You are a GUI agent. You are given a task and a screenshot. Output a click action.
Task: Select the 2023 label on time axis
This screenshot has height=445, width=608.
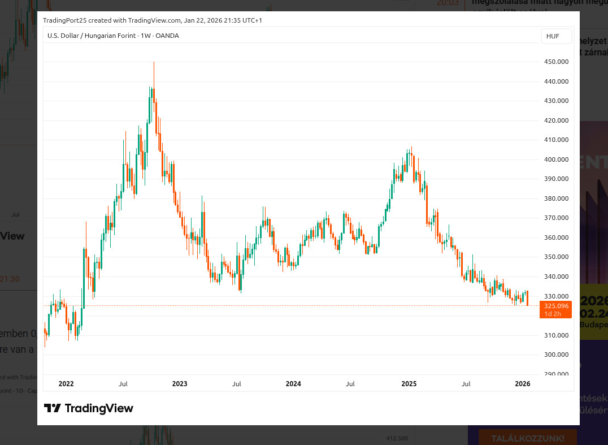point(180,383)
